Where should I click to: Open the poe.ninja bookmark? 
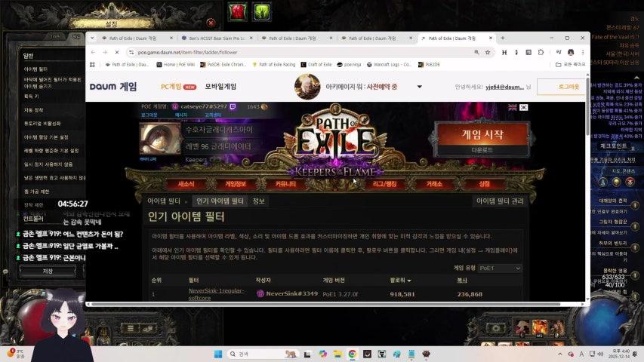pos(349,65)
